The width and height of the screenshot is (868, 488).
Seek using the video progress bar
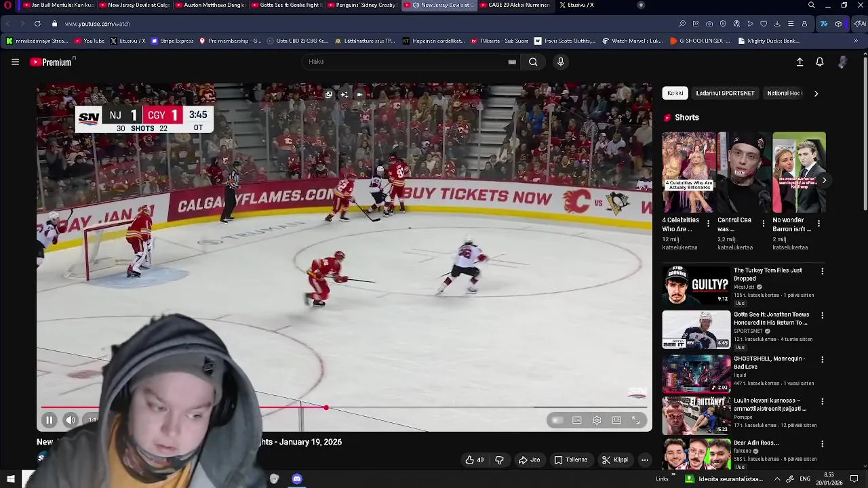coord(344,408)
